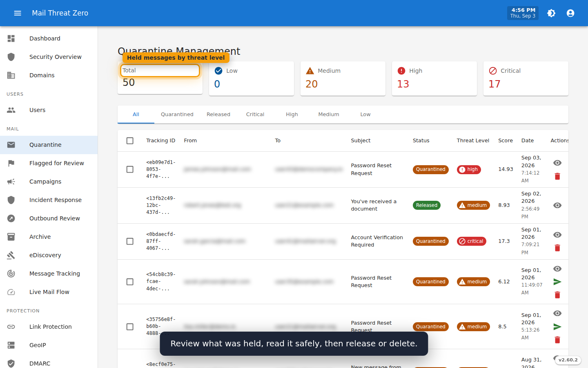View the message scored 8.5
This screenshot has width=588, height=368.
(557, 313)
